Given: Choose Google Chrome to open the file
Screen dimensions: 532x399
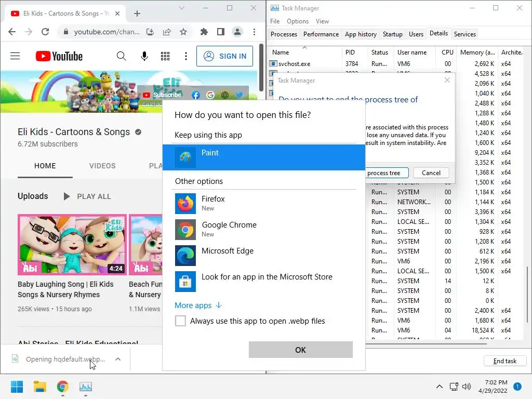Looking at the screenshot, I should click(264, 229).
